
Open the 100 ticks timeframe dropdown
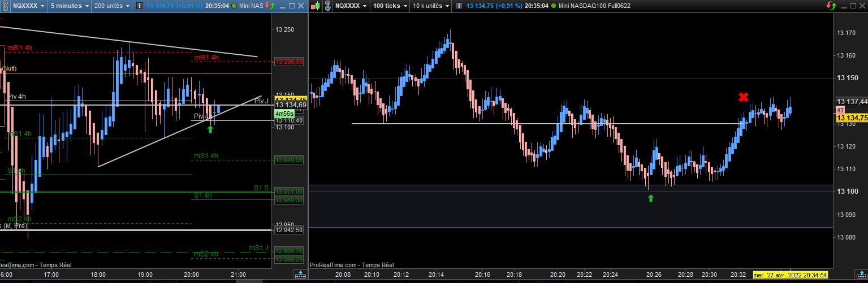coord(390,6)
